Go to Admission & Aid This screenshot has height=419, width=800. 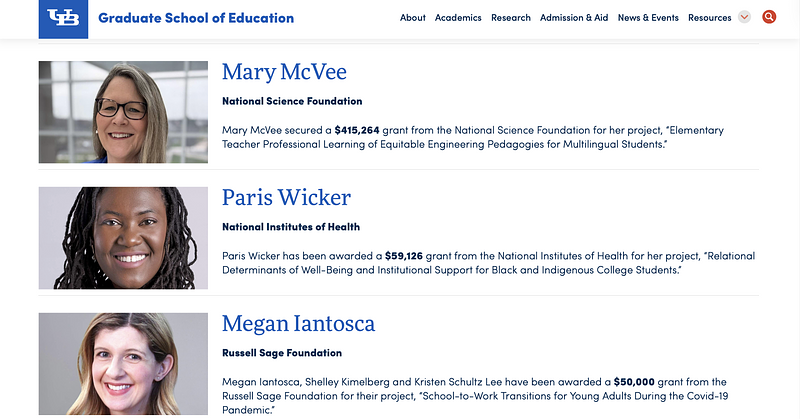(574, 18)
